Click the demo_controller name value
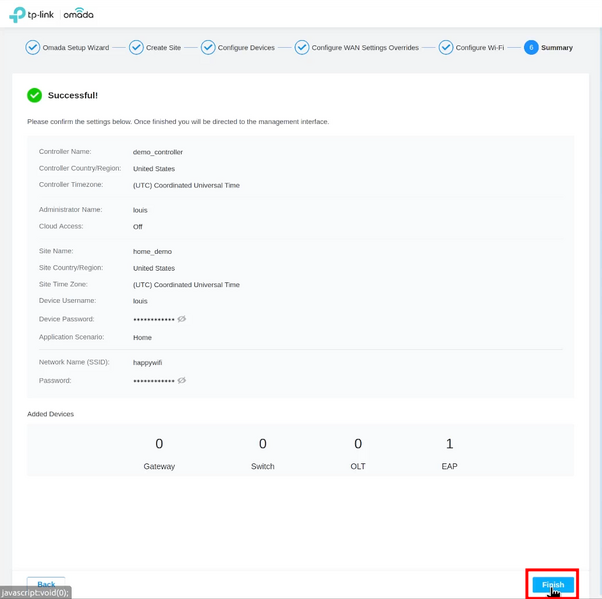This screenshot has height=599, width=602. point(158,152)
